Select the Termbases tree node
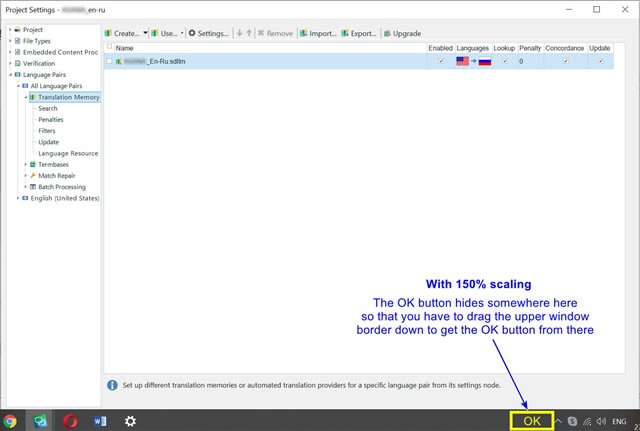Viewport: 640px width, 431px height. pos(53,164)
